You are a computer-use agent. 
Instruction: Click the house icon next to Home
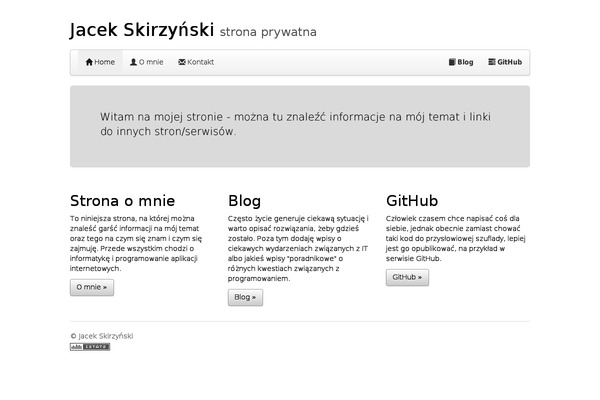click(x=89, y=62)
